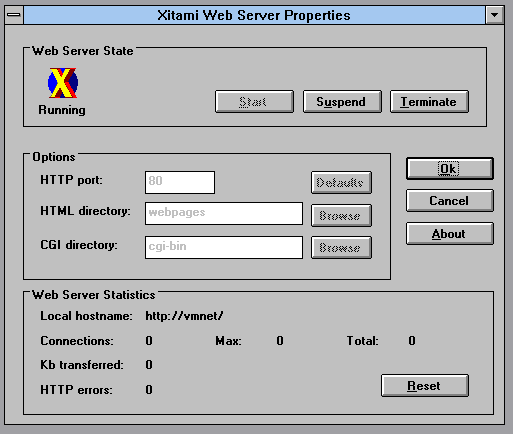Click the Running status label
The height and width of the screenshot is (434, 513).
(62, 110)
